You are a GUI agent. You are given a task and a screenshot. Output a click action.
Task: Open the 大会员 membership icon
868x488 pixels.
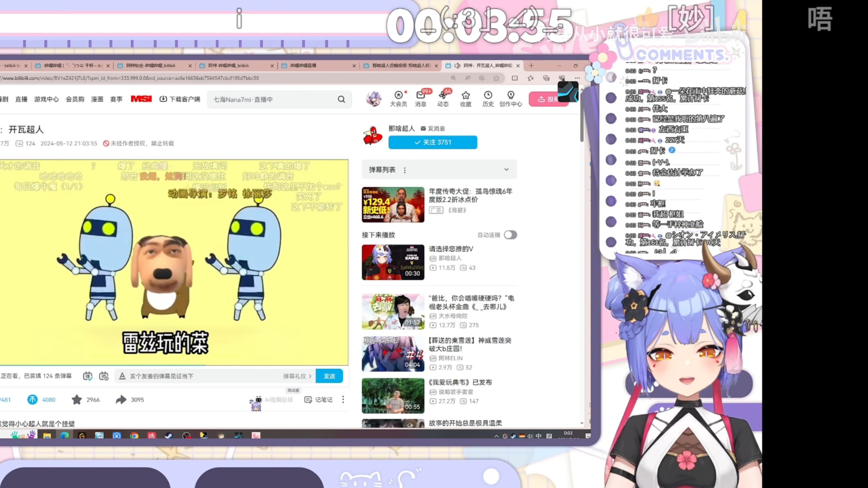click(x=398, y=99)
